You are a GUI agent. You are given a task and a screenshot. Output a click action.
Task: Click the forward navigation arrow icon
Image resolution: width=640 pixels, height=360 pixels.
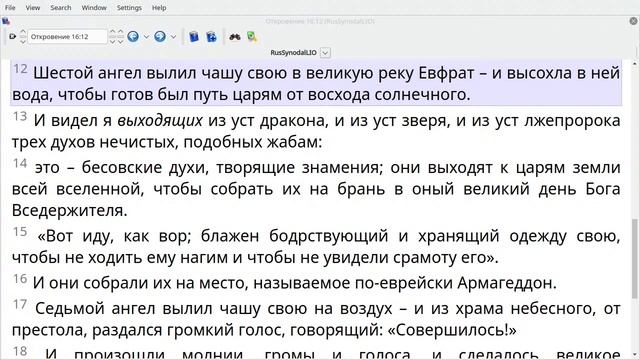(160, 36)
